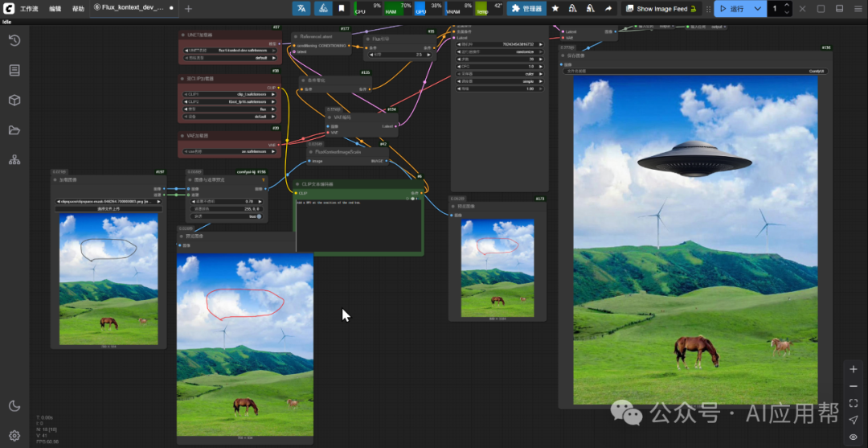Click the bookmark toolbar icon
The height and width of the screenshot is (448, 868).
click(x=342, y=8)
